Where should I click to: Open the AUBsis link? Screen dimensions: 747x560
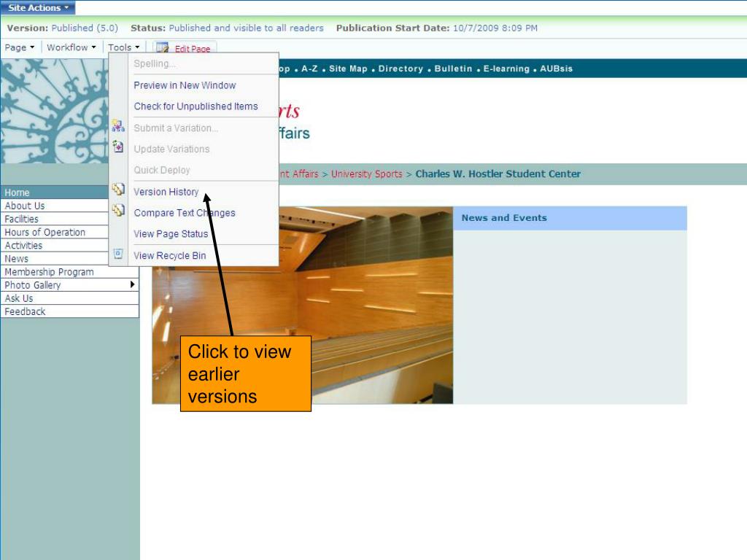pos(556,69)
